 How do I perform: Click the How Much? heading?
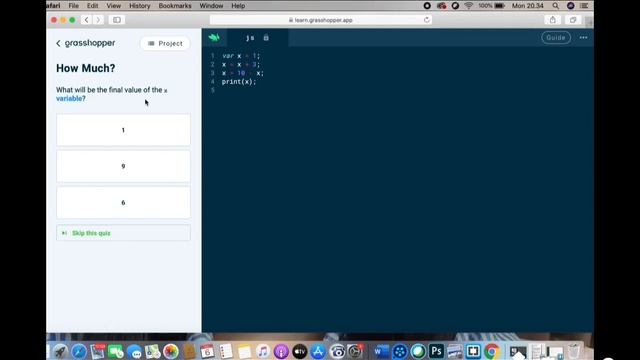pos(86,68)
